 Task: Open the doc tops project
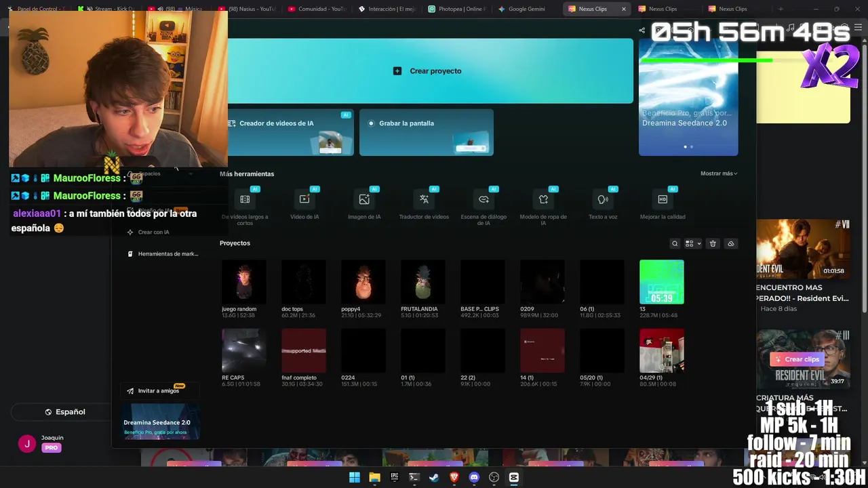click(x=304, y=282)
